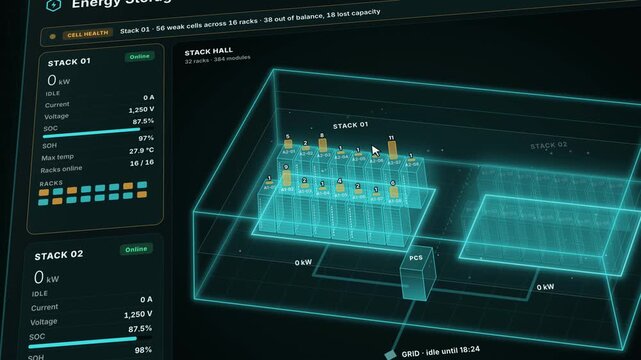This screenshot has height=360, width=641.
Task: Select rack marker A1-06 showing 2
Action: click(359, 191)
